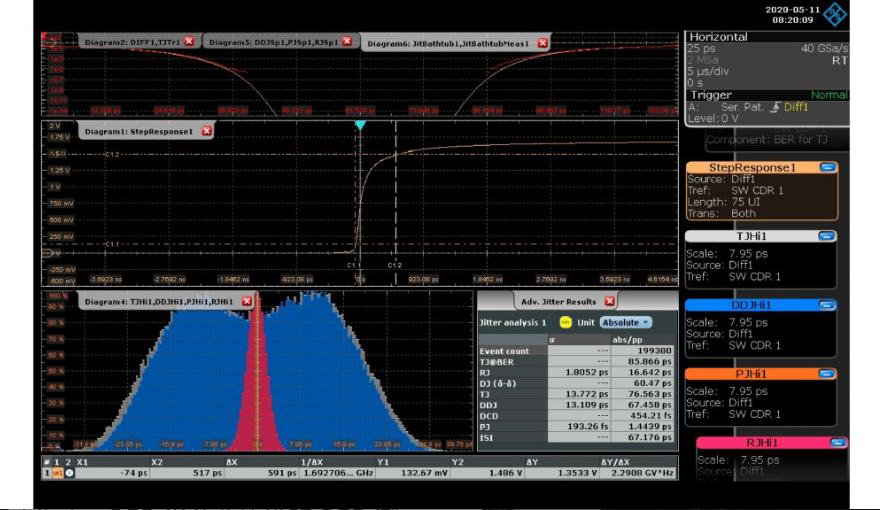Image resolution: width=880 pixels, height=510 pixels.
Task: Click the Rohde & Schwarz logo icon
Action: (834, 13)
